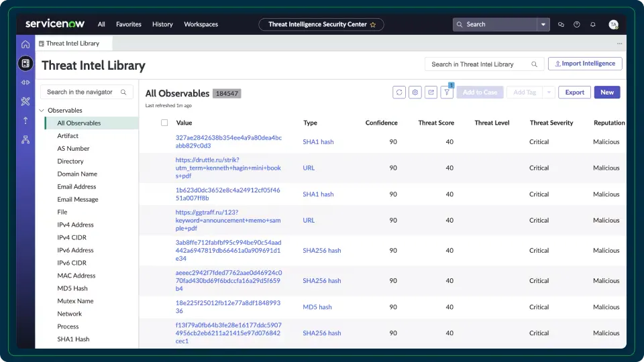Refresh the All Observables list
Screen dimensions: 644x362
pyautogui.click(x=398, y=93)
